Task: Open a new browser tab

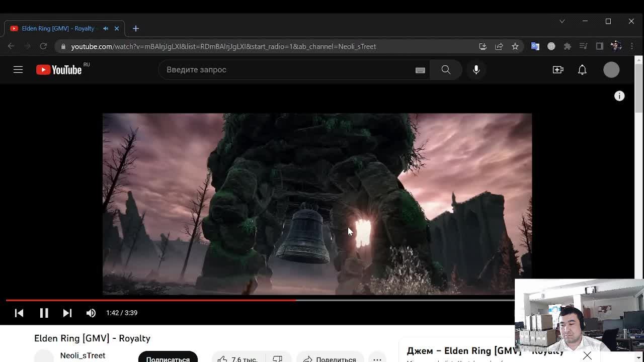Action: click(x=136, y=29)
